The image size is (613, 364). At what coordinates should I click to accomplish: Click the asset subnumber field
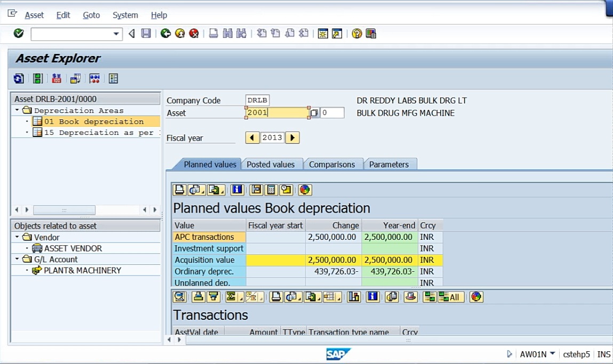pyautogui.click(x=332, y=113)
